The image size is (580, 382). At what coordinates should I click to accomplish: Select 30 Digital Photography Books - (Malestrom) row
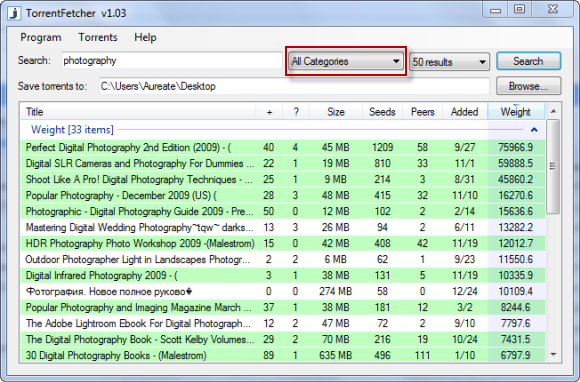283,355
